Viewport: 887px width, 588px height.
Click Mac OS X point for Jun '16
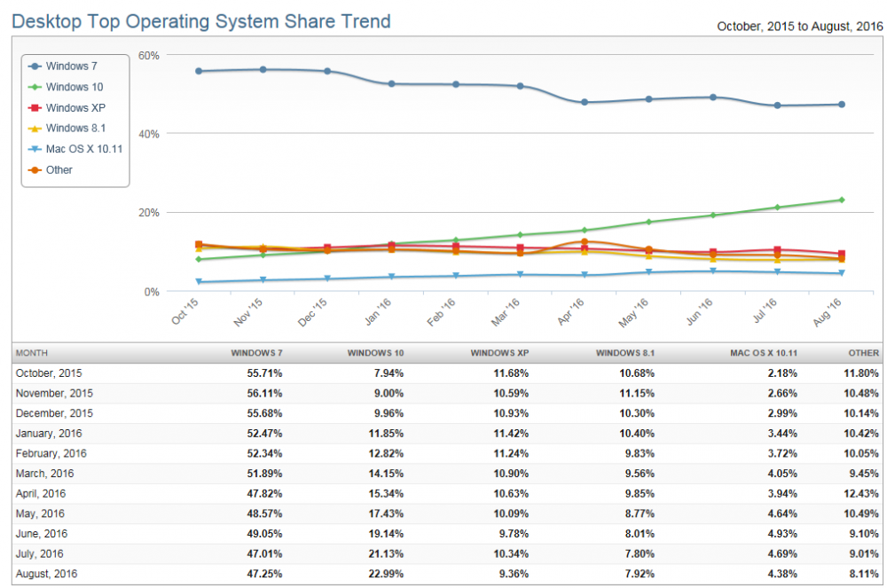pyautogui.click(x=713, y=271)
